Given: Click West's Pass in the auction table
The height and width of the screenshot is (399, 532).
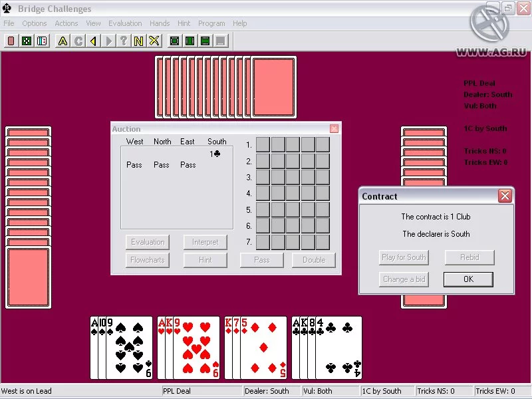Looking at the screenshot, I should click(x=134, y=165).
